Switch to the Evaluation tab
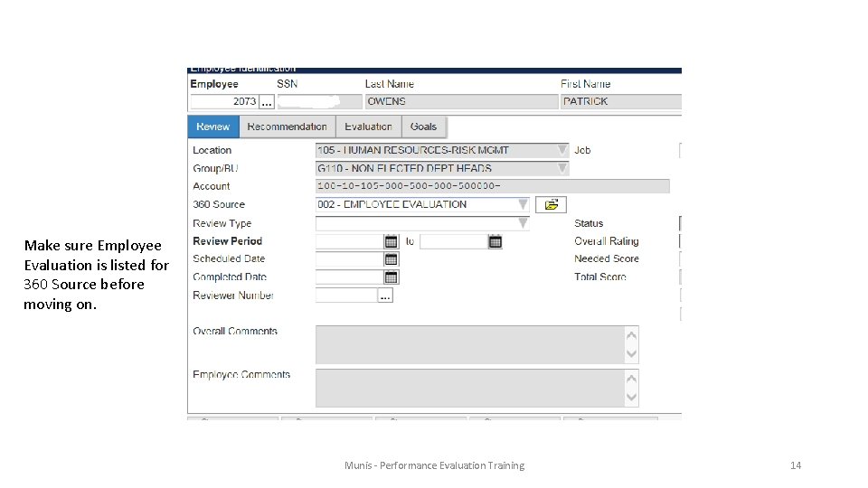Screen dimensions: 868x488 (369, 127)
